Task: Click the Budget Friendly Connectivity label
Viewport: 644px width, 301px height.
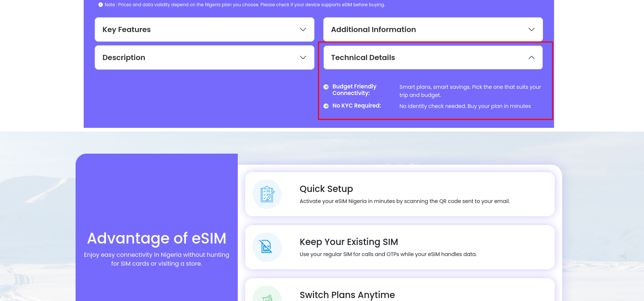Action: coord(354,90)
